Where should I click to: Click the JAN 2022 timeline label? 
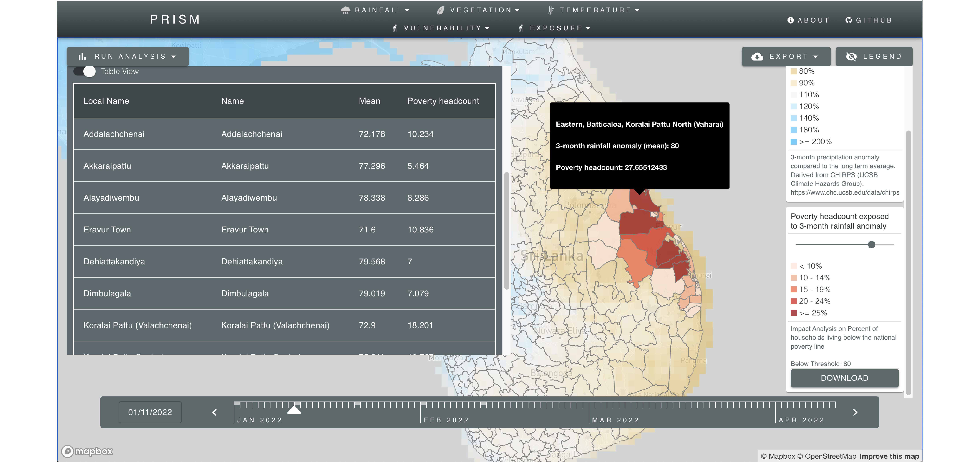(x=260, y=420)
